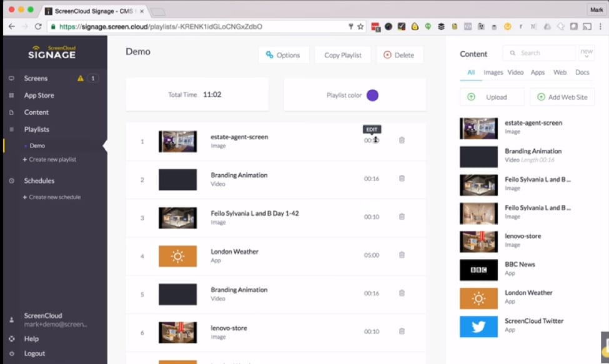The image size is (609, 364).
Task: Click Add Web Site button
Action: pos(562,97)
